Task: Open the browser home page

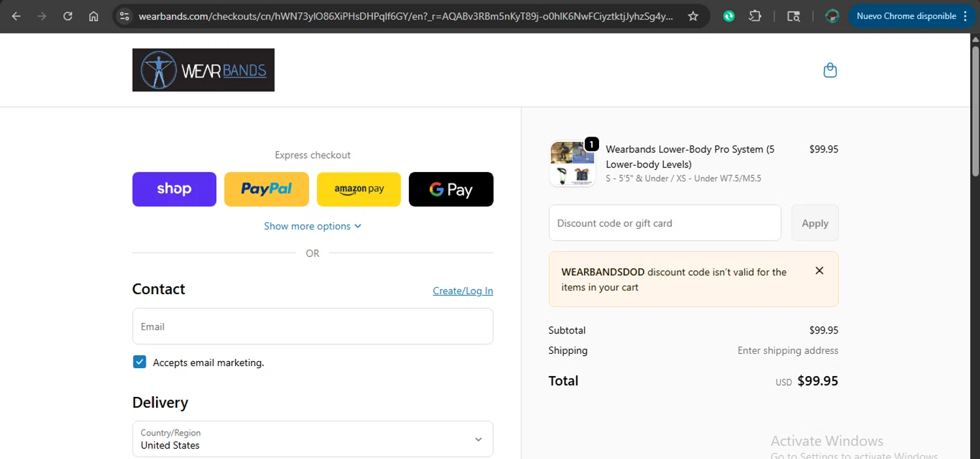Action: point(93,16)
